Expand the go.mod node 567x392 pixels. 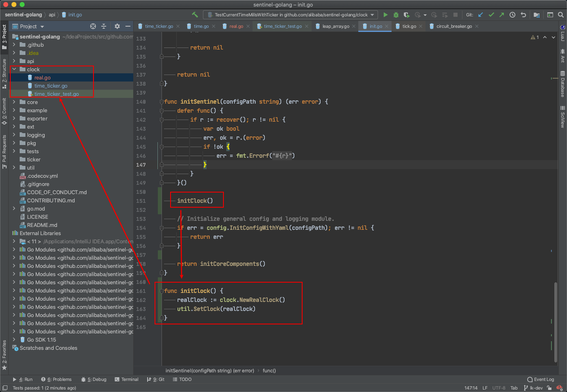click(14, 208)
